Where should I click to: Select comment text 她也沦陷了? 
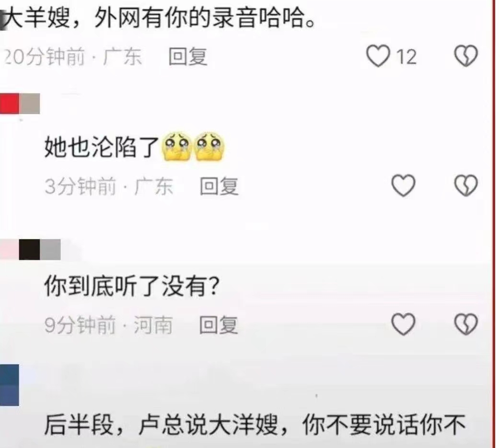102,147
